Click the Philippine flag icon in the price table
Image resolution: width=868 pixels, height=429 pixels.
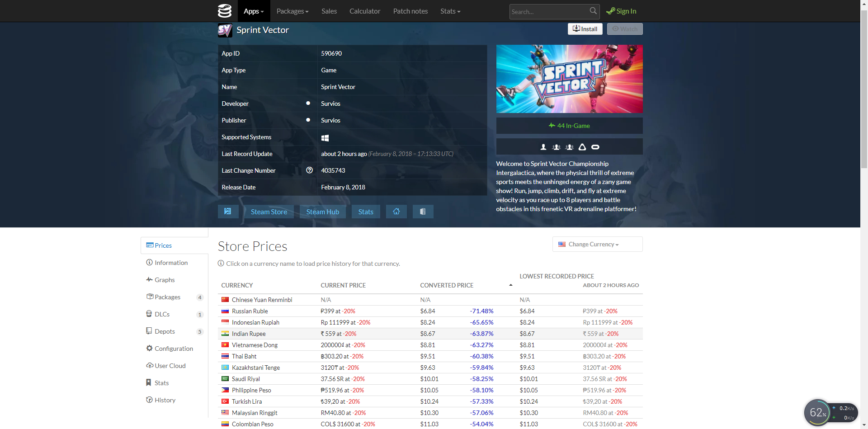[x=225, y=390]
